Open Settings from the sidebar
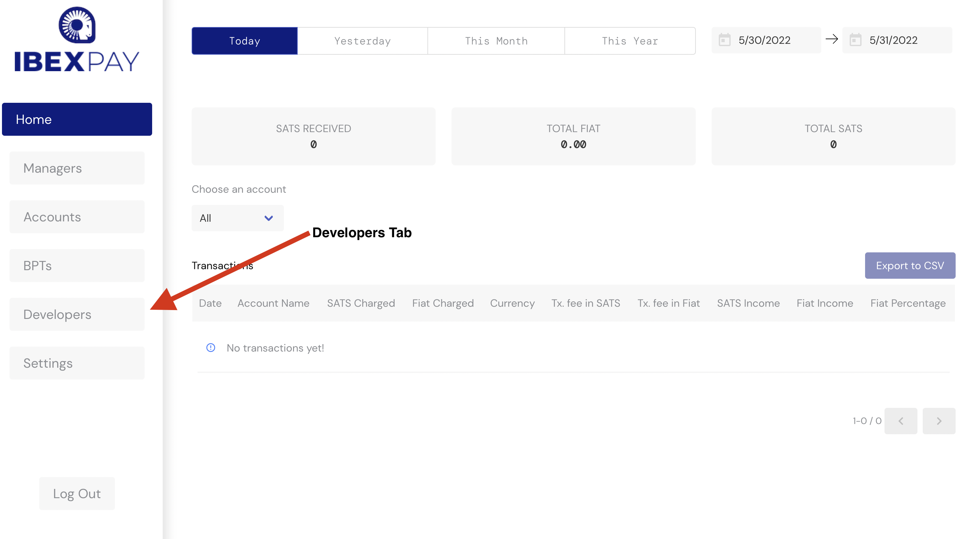Viewport: 980px width, 539px height. [77, 363]
